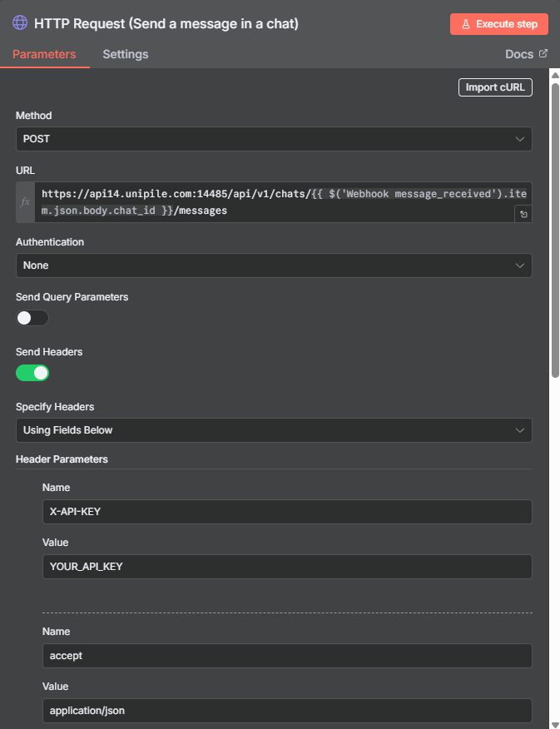Disable the Send Headers toggle
The image size is (560, 729).
click(32, 373)
